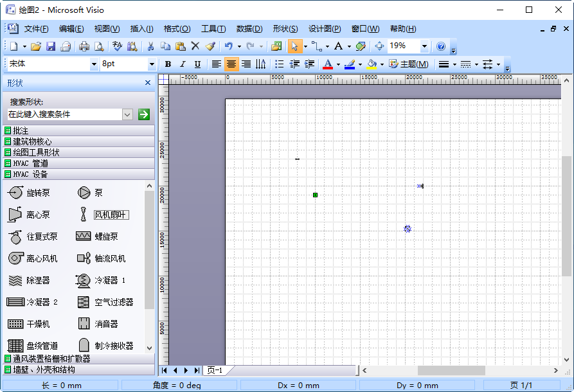
Task: Select the 轴流风机 shape
Action: [102, 258]
